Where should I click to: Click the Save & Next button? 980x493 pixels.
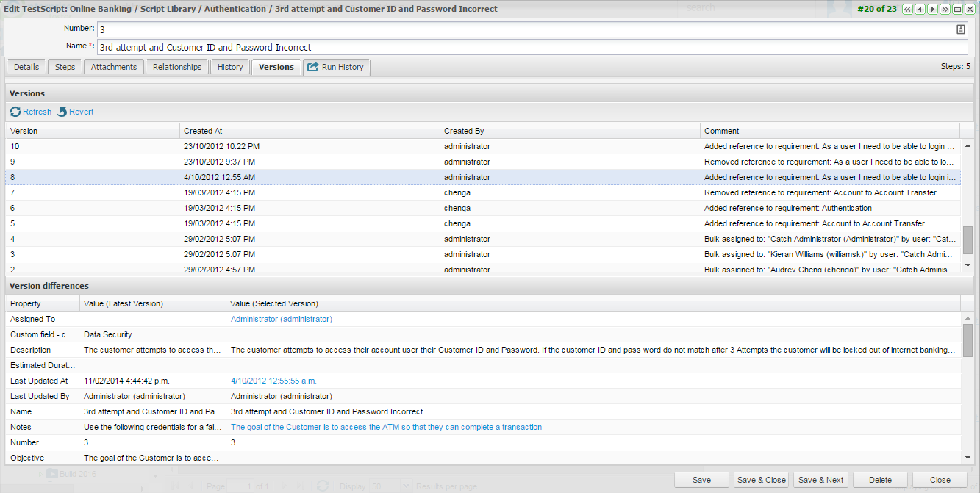point(820,480)
